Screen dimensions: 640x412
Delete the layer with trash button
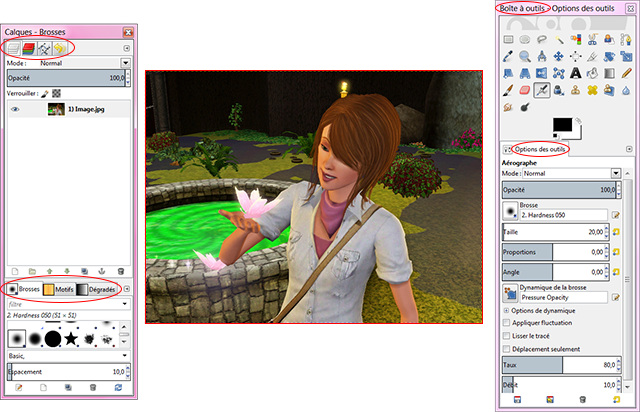point(120,271)
